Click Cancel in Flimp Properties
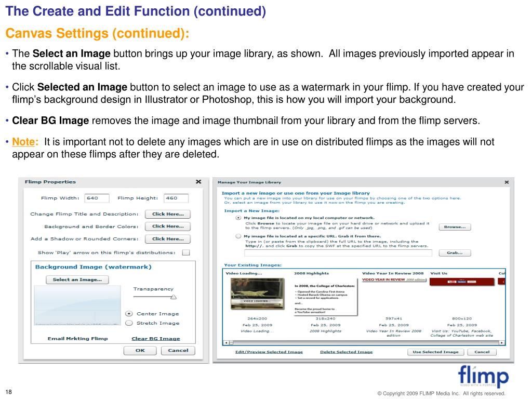This screenshot has width=532, height=399. click(x=178, y=351)
